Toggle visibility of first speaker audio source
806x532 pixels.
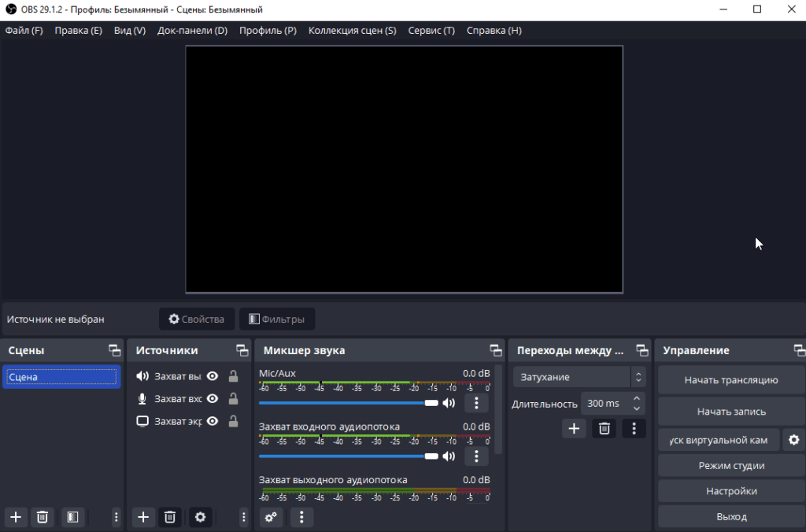coord(212,376)
